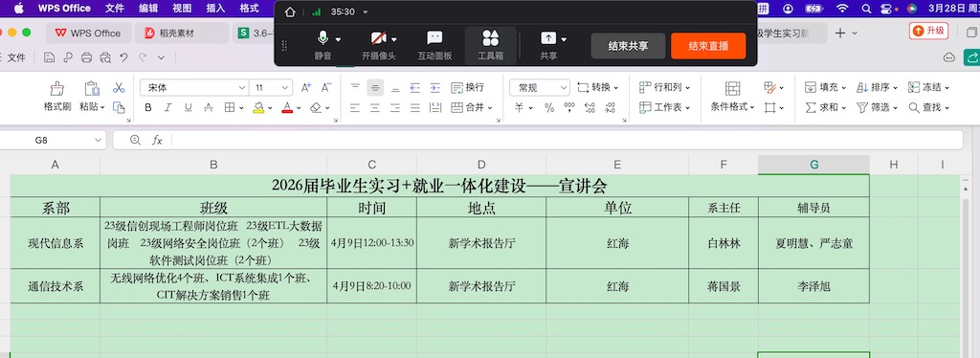Toggle Bold formatting
Screen dimensions: 980x358
(x=148, y=107)
